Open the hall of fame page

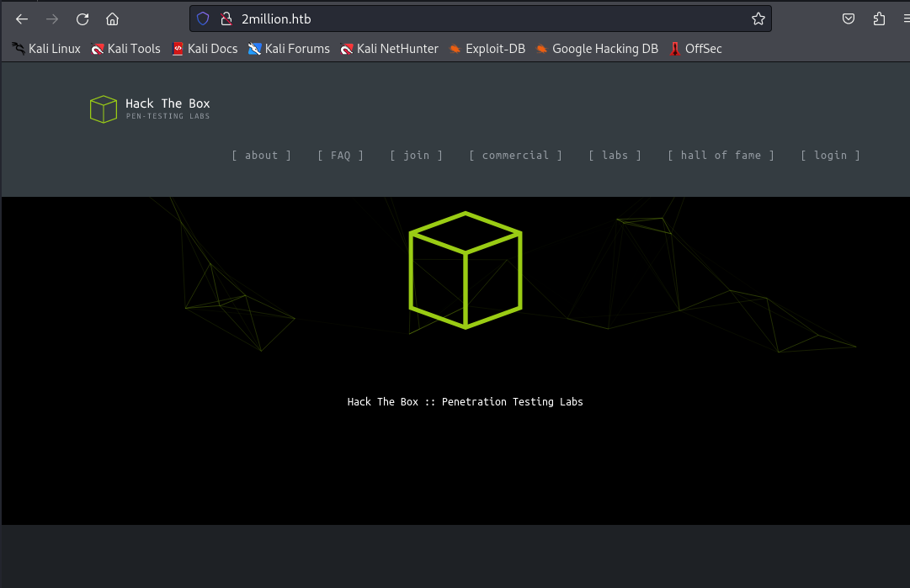(x=721, y=156)
